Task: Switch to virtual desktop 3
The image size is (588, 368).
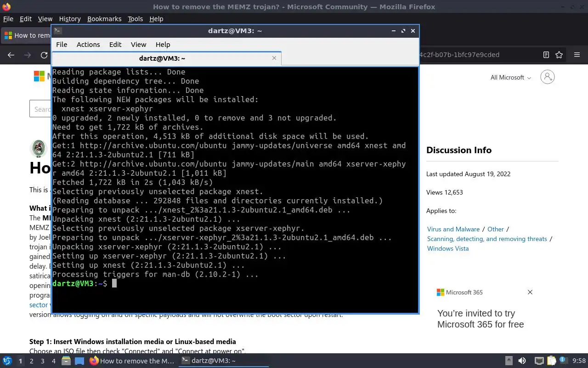Action: [x=43, y=361]
